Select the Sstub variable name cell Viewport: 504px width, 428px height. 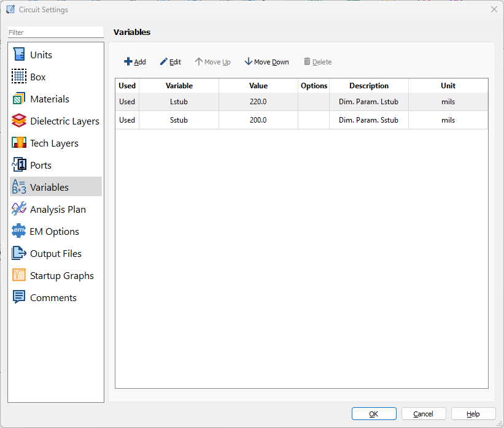point(179,120)
